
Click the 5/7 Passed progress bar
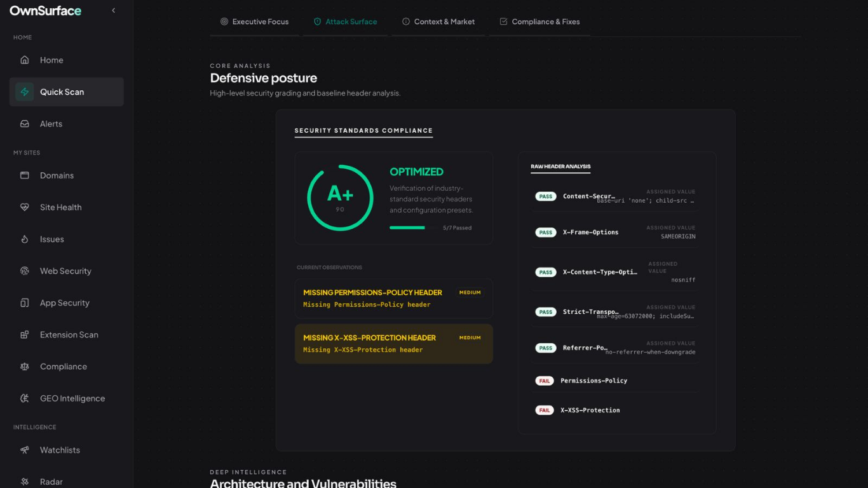tap(413, 227)
